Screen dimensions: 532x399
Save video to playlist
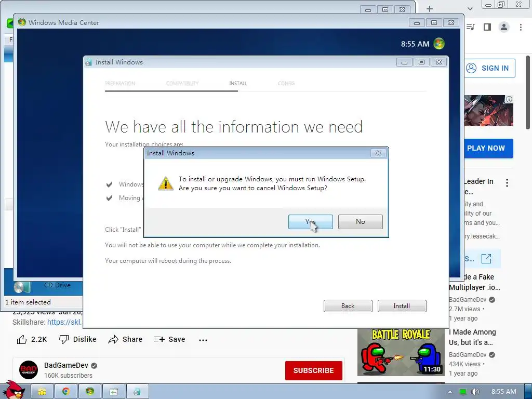(169, 339)
